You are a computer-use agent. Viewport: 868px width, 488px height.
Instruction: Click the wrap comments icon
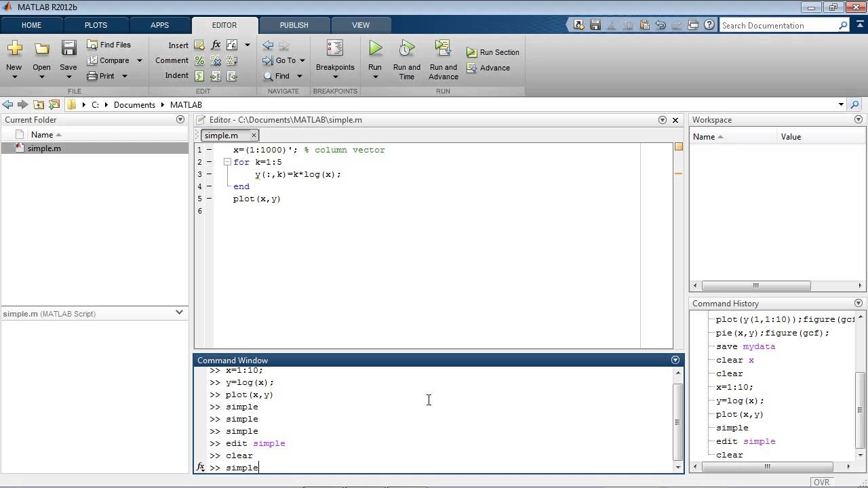pyautogui.click(x=232, y=60)
